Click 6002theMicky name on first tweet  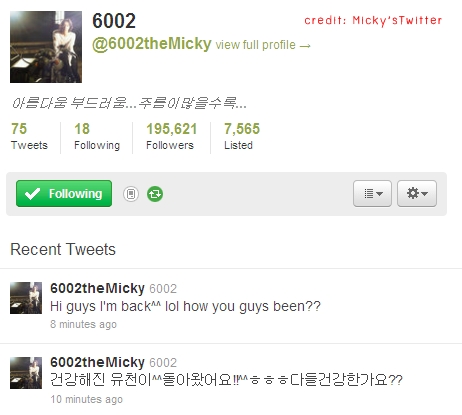(x=97, y=288)
